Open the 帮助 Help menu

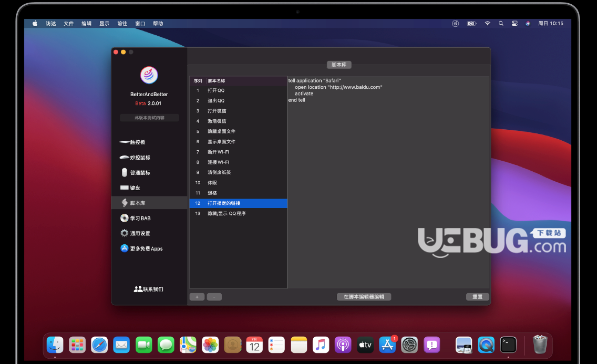[x=158, y=24]
